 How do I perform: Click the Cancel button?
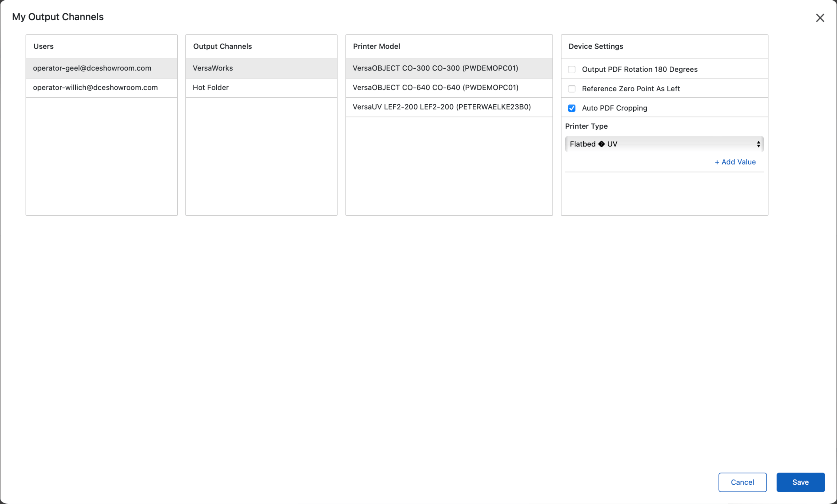point(743,482)
